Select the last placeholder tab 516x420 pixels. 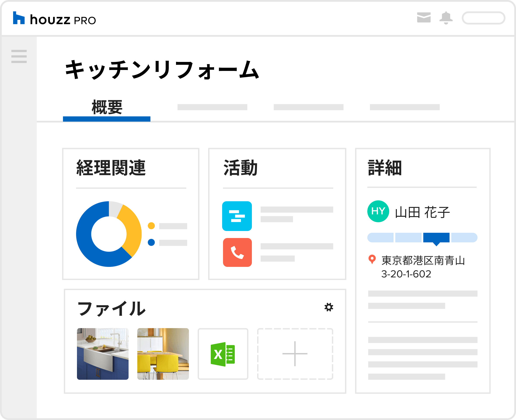click(405, 107)
